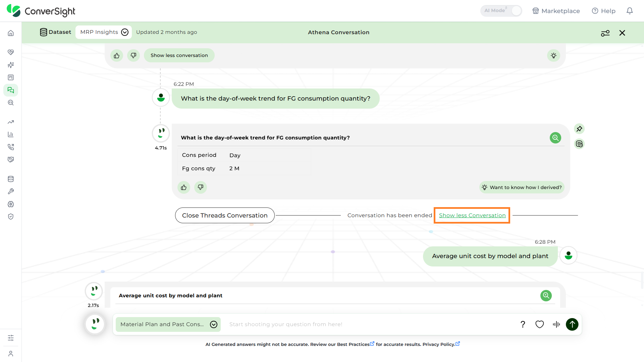
Task: Click the voice waveform icon in the input bar
Action: coord(556,324)
